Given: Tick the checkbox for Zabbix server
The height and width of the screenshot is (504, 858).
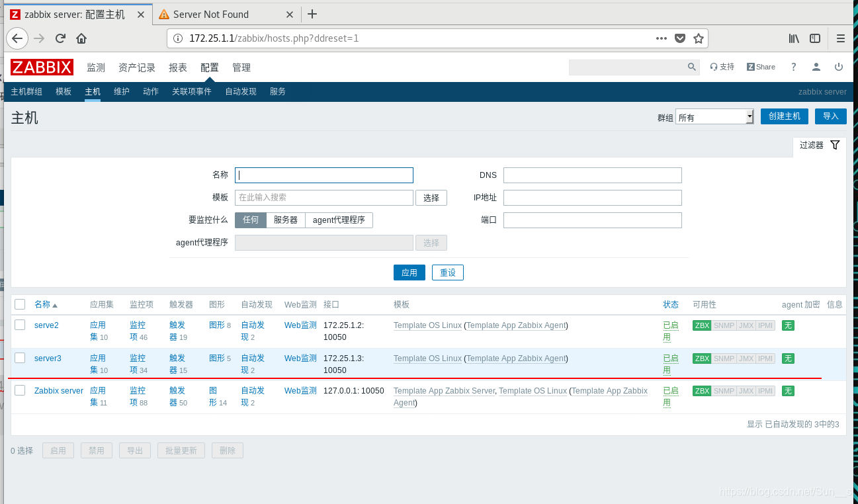Looking at the screenshot, I should pyautogui.click(x=20, y=390).
